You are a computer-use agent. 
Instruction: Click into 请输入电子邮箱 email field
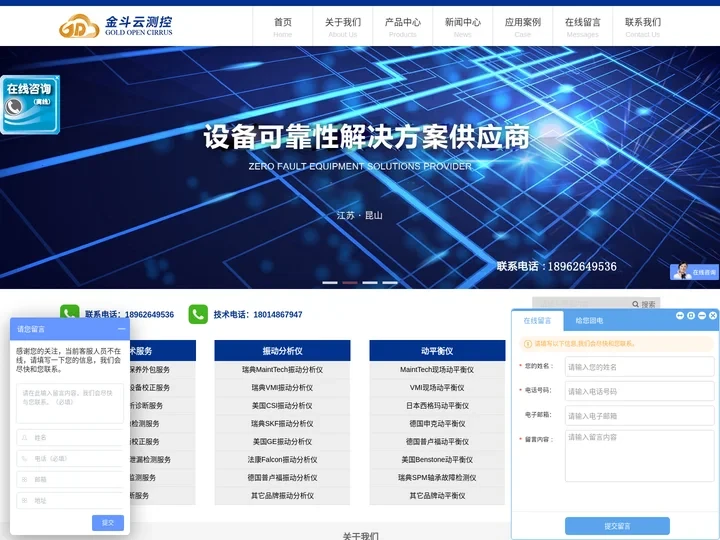[x=640, y=416]
